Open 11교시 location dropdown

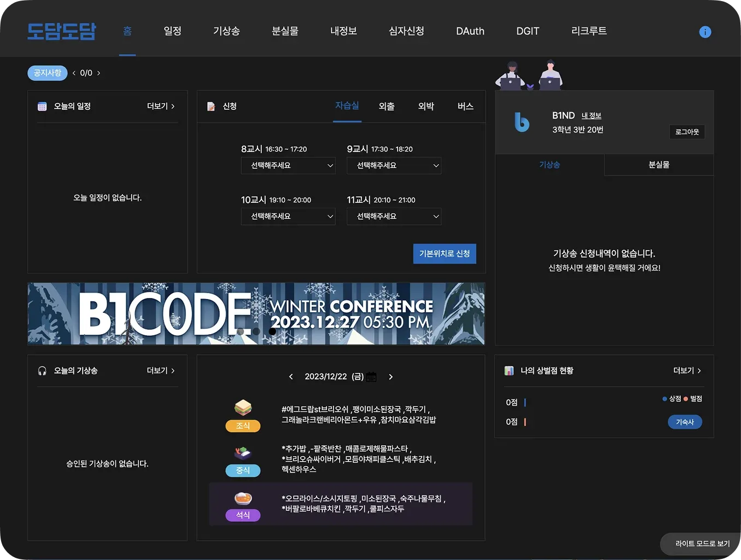[394, 217]
